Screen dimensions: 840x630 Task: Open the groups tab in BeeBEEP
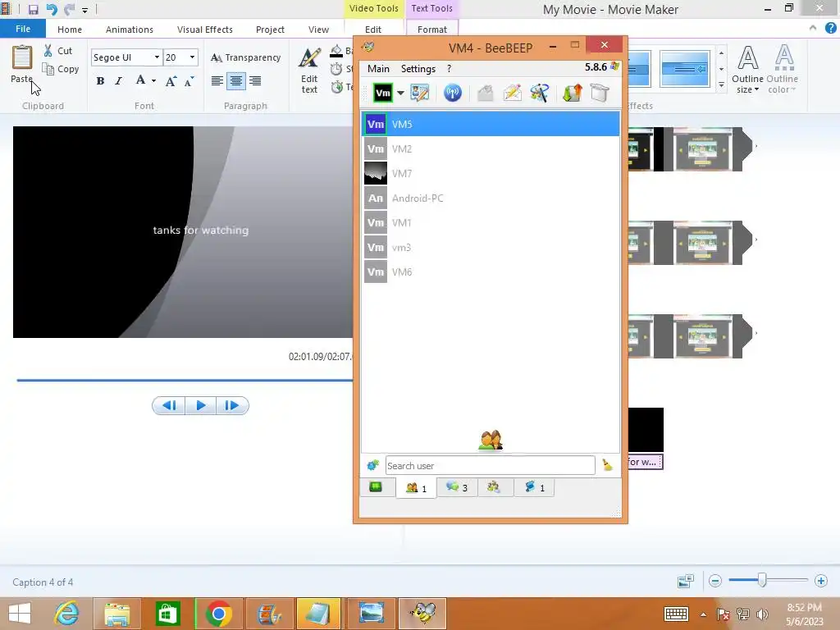pos(493,487)
